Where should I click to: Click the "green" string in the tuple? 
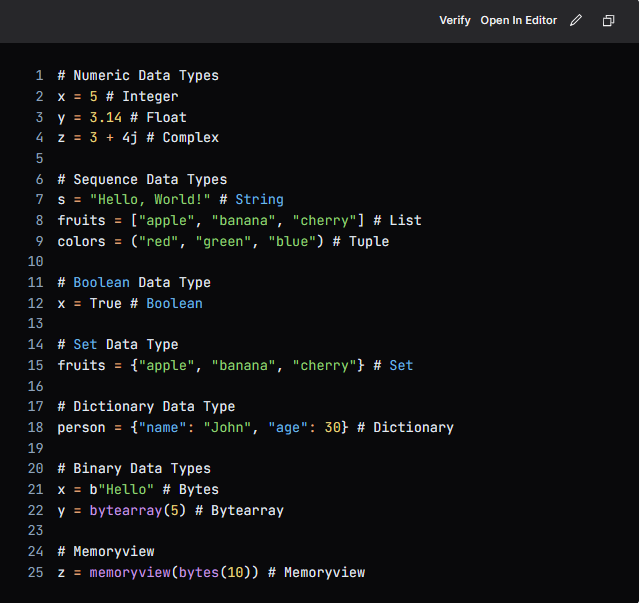(x=223, y=242)
